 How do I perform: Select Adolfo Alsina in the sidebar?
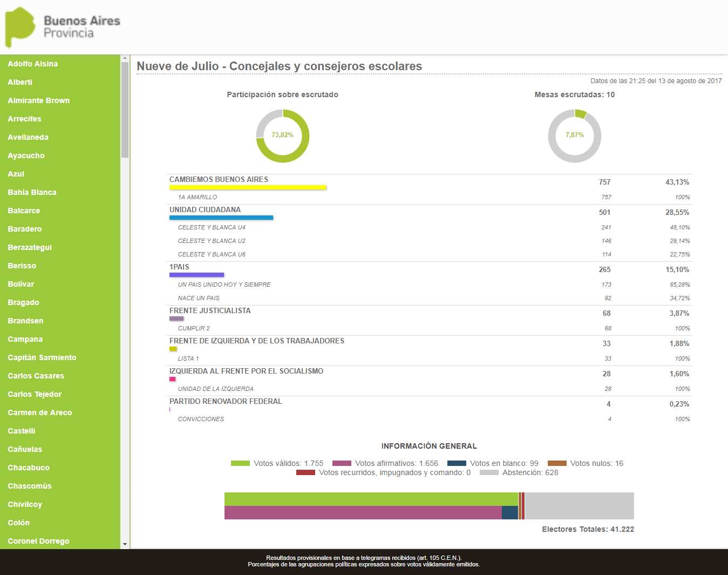coord(33,64)
